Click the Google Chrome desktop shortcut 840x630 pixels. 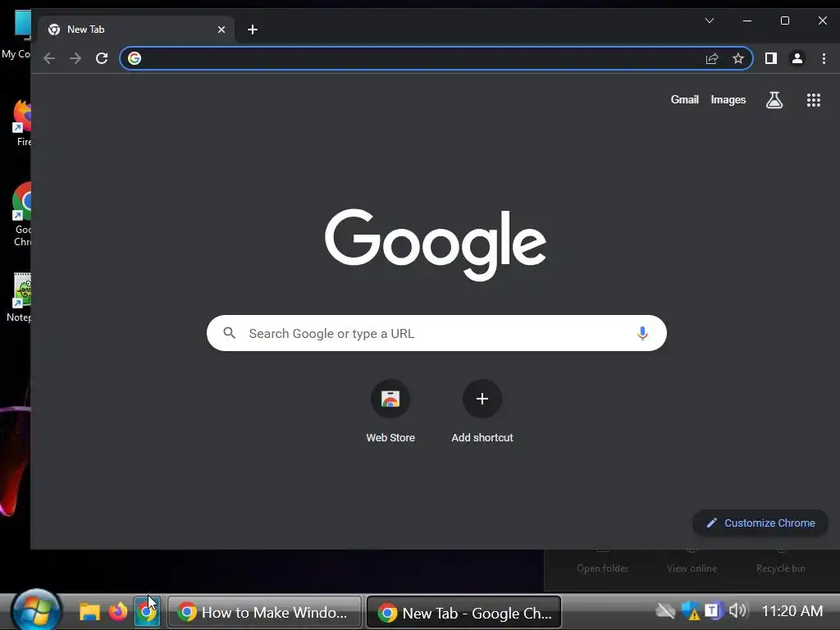(21, 214)
